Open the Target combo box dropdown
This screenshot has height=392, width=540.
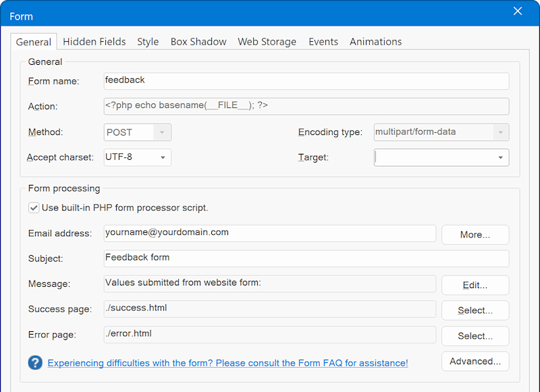click(500, 158)
